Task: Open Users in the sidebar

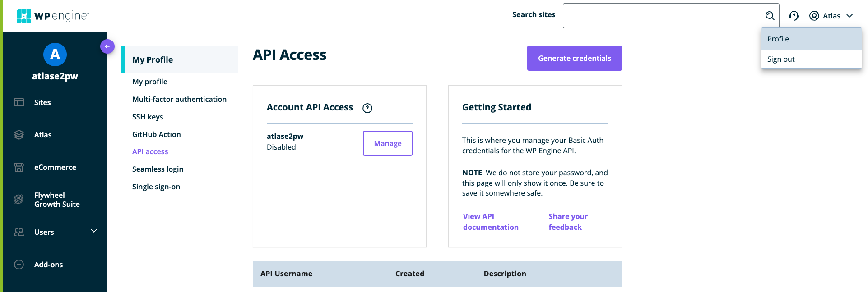Action: [44, 232]
